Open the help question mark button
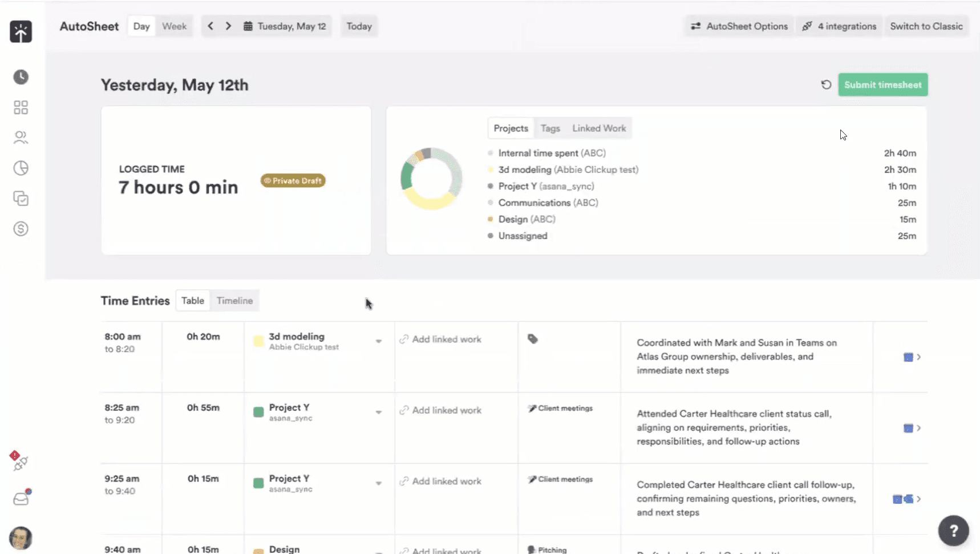The width and height of the screenshot is (980, 554). click(x=953, y=531)
